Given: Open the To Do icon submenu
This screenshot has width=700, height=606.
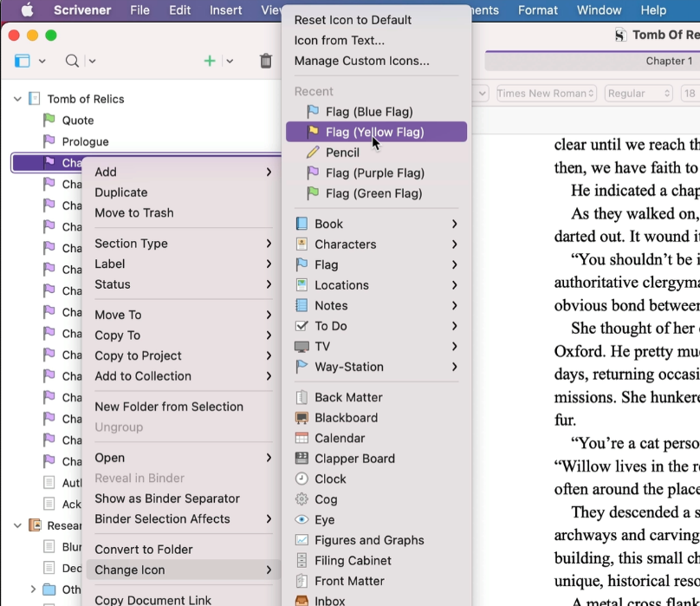Looking at the screenshot, I should [376, 326].
